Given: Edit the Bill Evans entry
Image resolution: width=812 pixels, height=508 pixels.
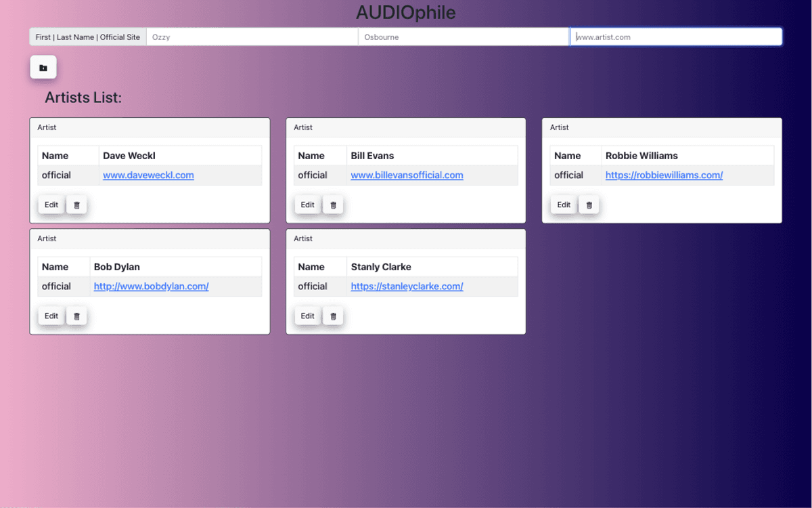Looking at the screenshot, I should tap(308, 205).
